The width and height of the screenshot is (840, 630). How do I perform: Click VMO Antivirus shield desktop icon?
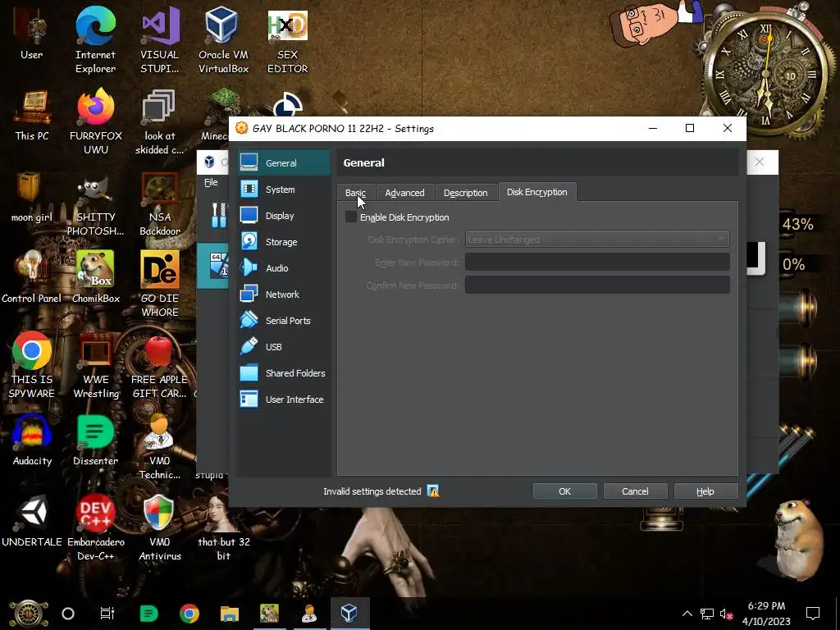point(160,527)
